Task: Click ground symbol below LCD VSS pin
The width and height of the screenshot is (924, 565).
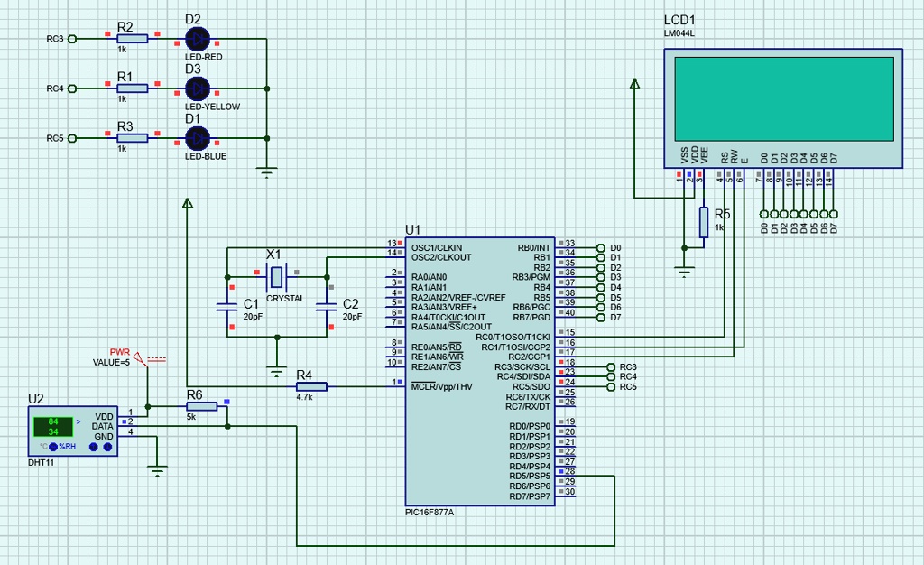Action: [684, 272]
